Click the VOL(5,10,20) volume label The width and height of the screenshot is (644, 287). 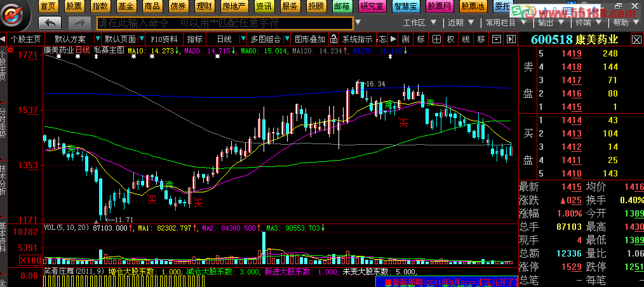pos(67,227)
